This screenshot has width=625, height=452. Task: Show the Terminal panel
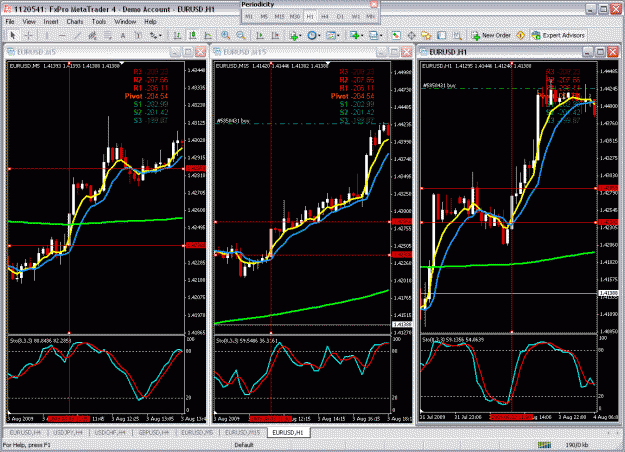[442, 35]
